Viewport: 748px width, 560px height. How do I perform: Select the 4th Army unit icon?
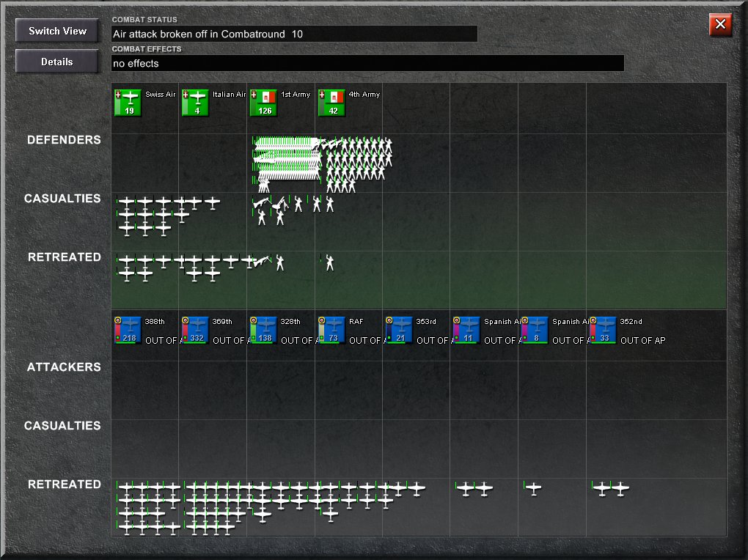[x=332, y=103]
